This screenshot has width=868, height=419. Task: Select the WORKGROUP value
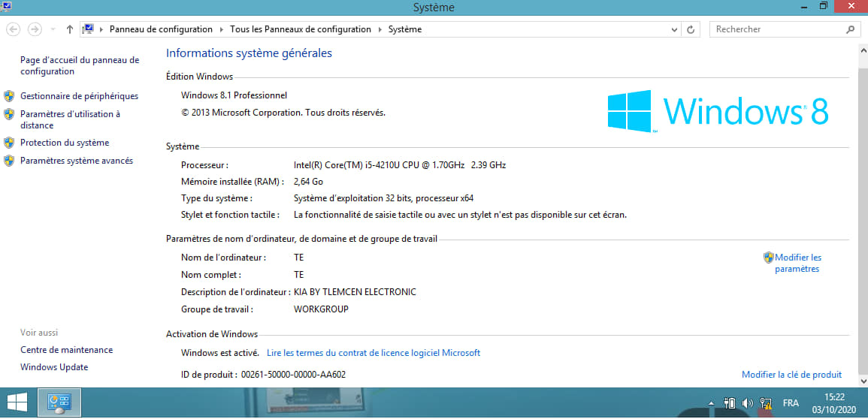coord(321,309)
